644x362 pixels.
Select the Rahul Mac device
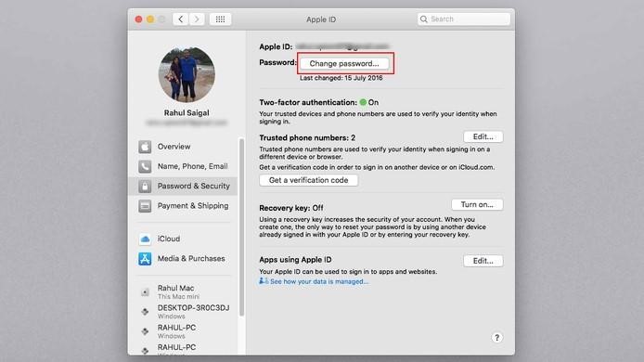[x=184, y=291]
